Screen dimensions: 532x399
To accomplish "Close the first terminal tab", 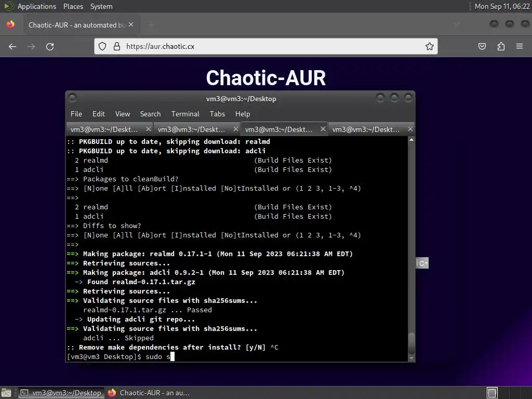I will (148, 129).
